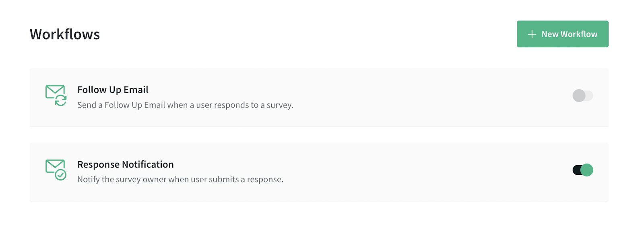644x226 pixels.
Task: Enable the Follow Up Email toggle
Action: click(x=582, y=95)
